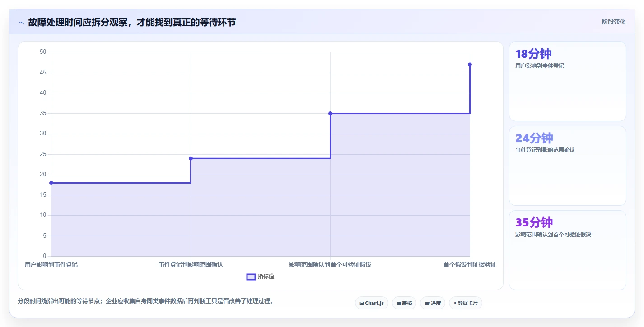Click the y-axis tick label 45

pyautogui.click(x=43, y=73)
